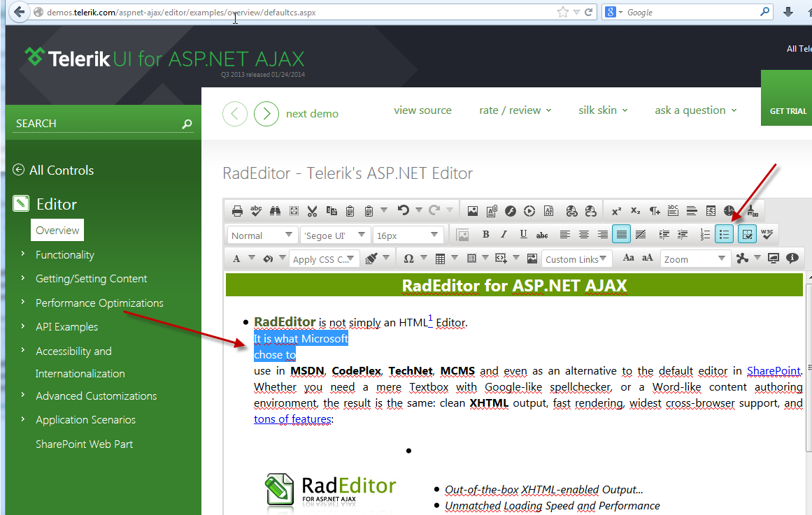Open the Template Manager icon
The image size is (812, 515).
point(548,210)
